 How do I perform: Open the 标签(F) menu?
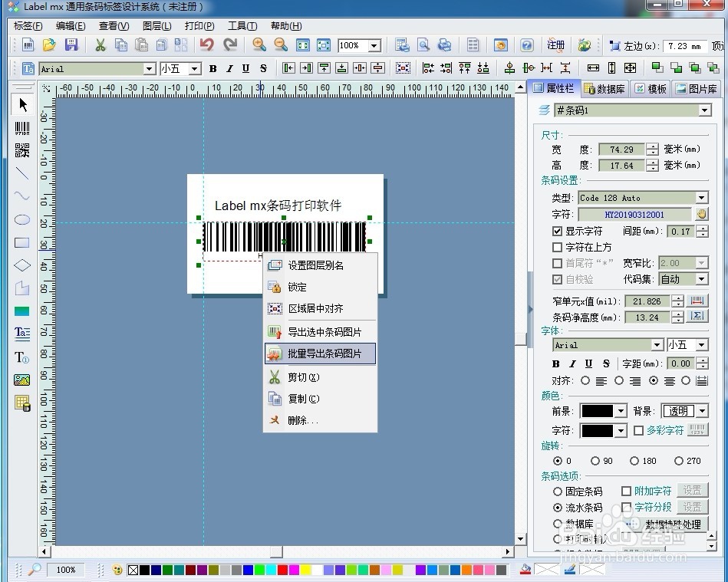tap(28, 26)
